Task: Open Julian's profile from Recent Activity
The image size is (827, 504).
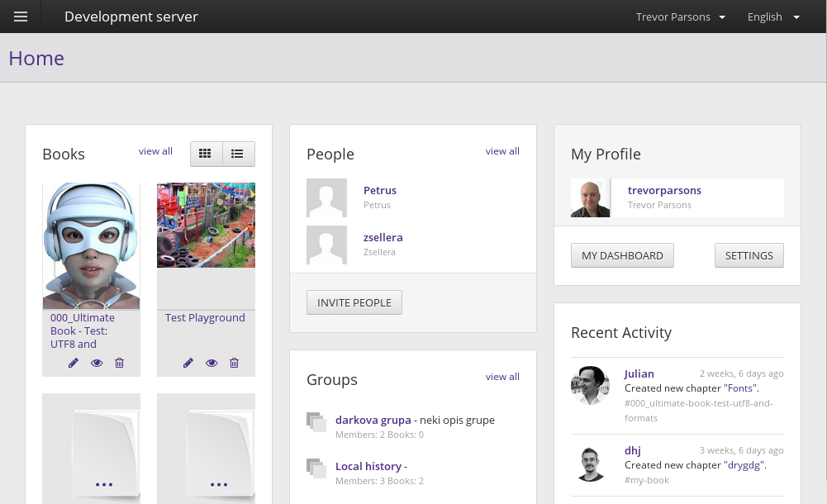Action: pos(639,373)
